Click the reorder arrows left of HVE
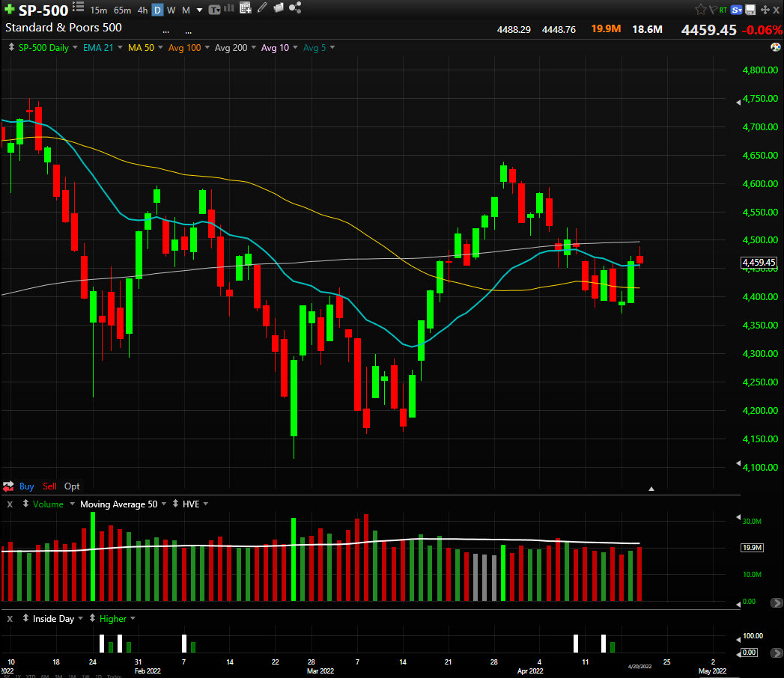Screen dimensions: 784x678 coord(175,504)
